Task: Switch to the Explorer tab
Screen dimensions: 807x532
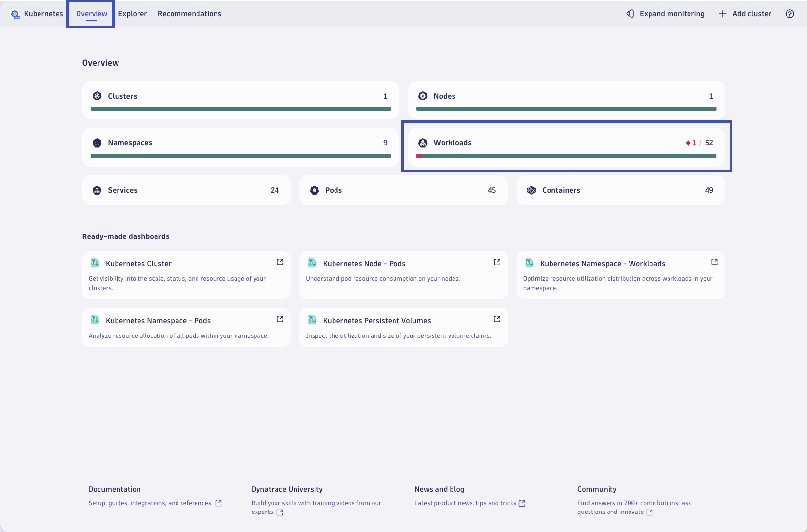Action: coord(132,14)
